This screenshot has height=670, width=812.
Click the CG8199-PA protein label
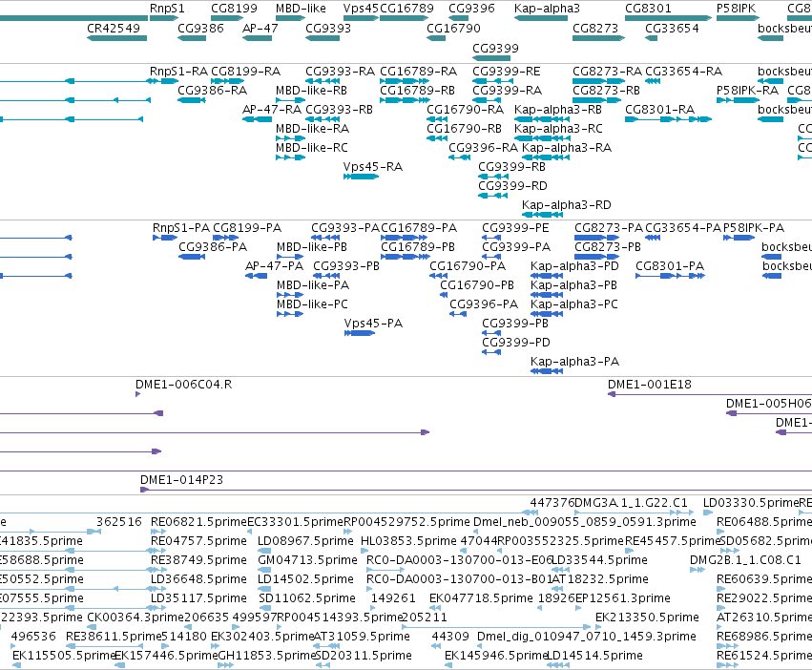[247, 228]
